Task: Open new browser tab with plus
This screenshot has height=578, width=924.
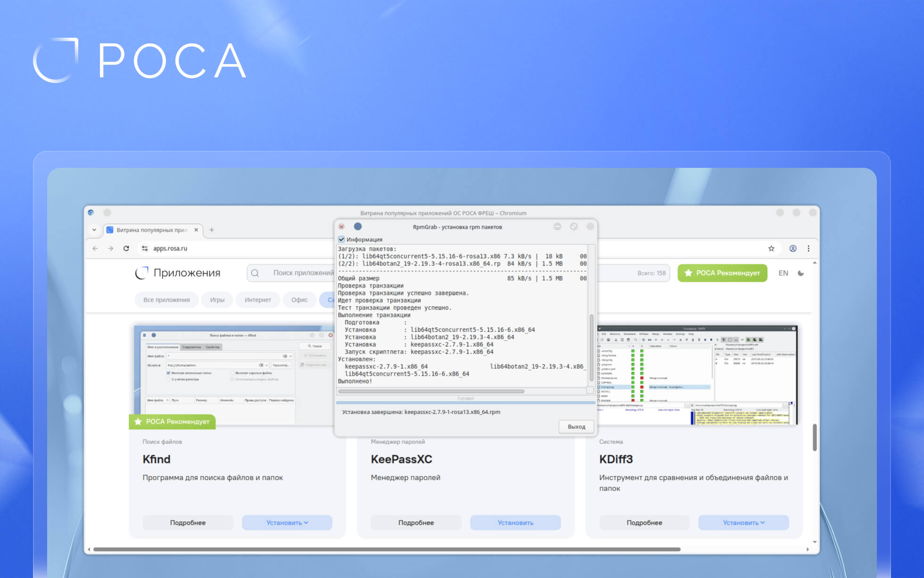Action: [212, 230]
